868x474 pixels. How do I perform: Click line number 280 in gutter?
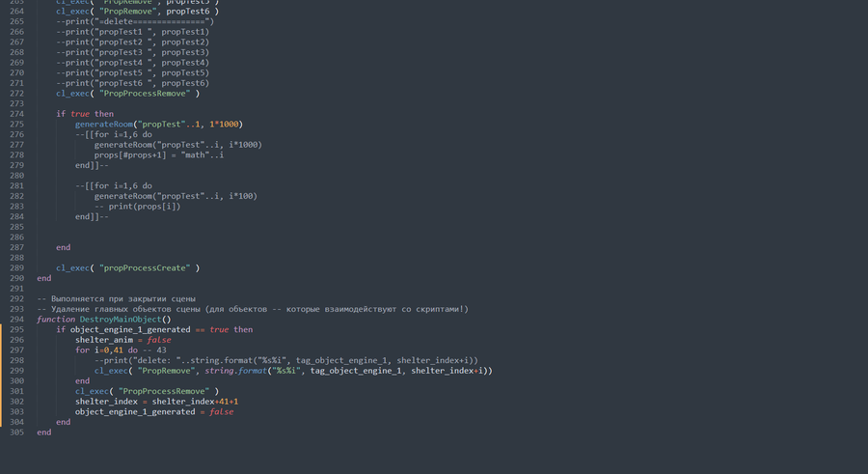[x=16, y=175]
